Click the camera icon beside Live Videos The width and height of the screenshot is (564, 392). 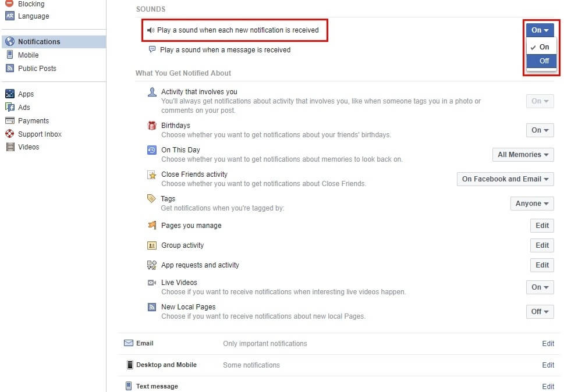152,283
